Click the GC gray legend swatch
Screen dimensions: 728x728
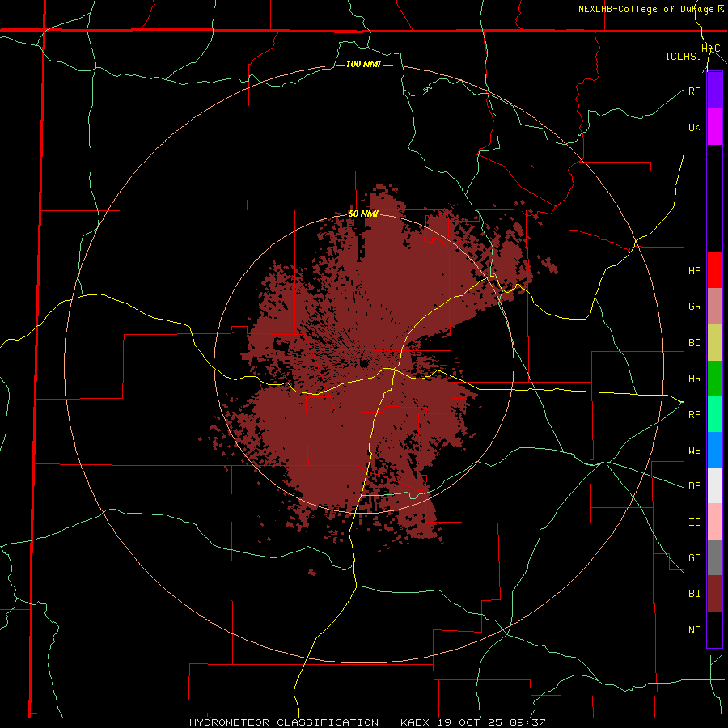[x=714, y=557]
